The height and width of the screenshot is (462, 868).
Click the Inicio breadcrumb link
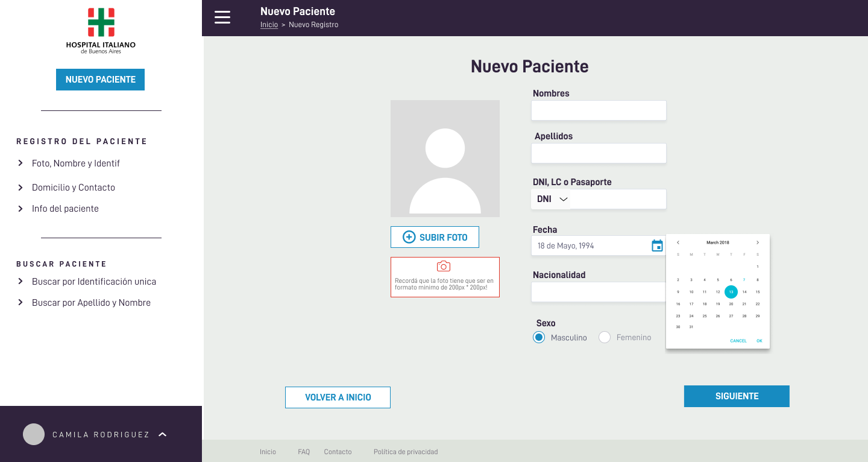click(269, 25)
